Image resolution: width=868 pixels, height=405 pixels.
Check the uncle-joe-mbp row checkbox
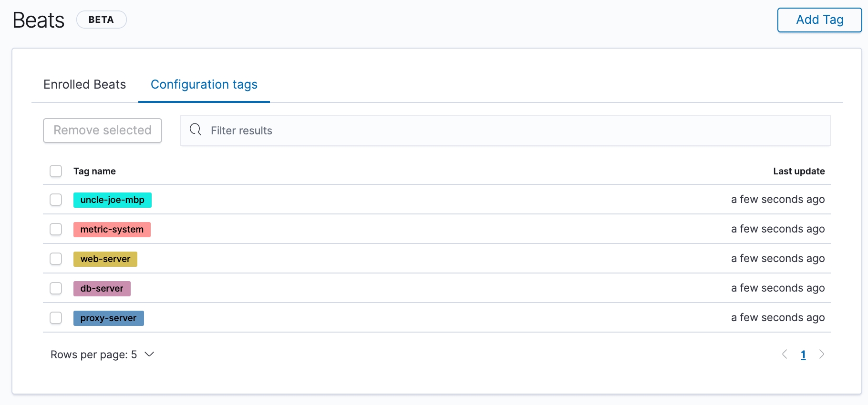pos(56,200)
